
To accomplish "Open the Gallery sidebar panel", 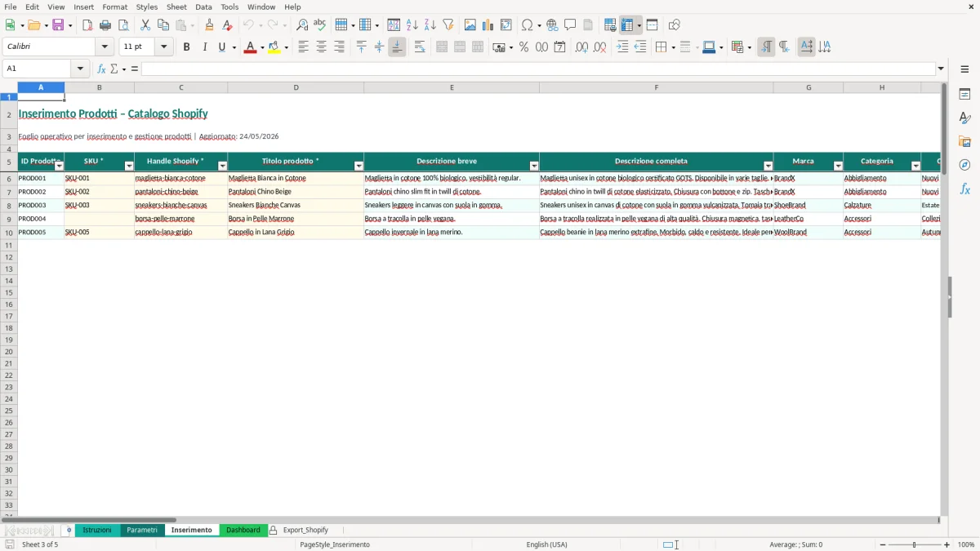I will [964, 141].
